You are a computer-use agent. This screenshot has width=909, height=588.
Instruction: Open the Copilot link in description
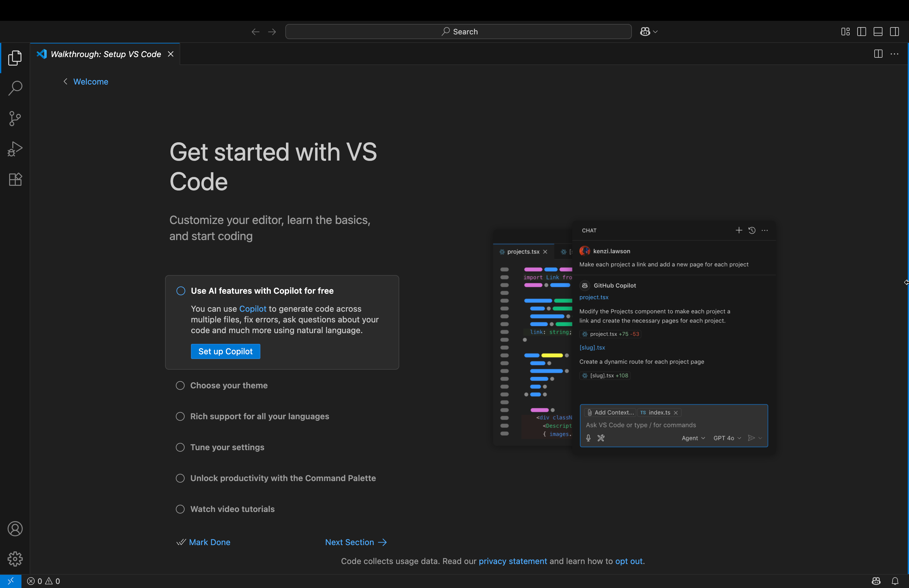pyautogui.click(x=252, y=309)
